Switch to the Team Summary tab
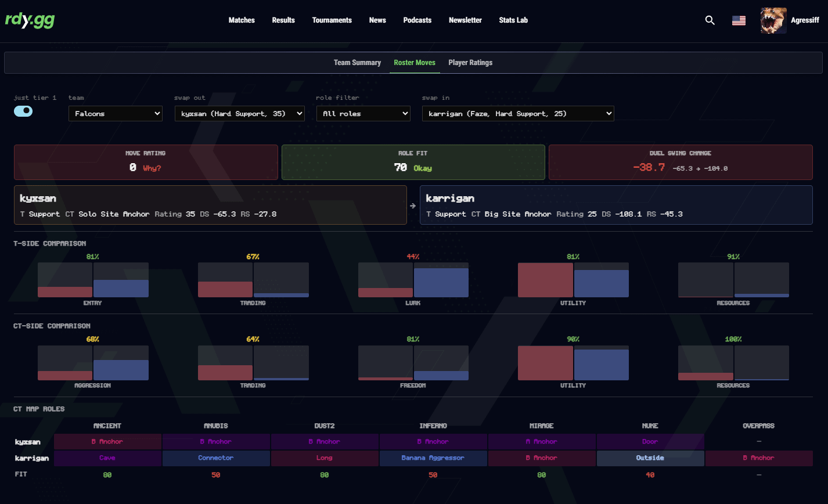This screenshot has width=828, height=504. click(x=357, y=63)
